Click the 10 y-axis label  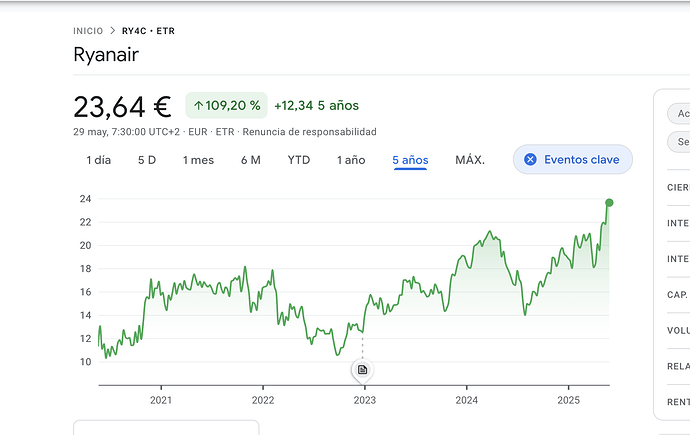[85, 362]
